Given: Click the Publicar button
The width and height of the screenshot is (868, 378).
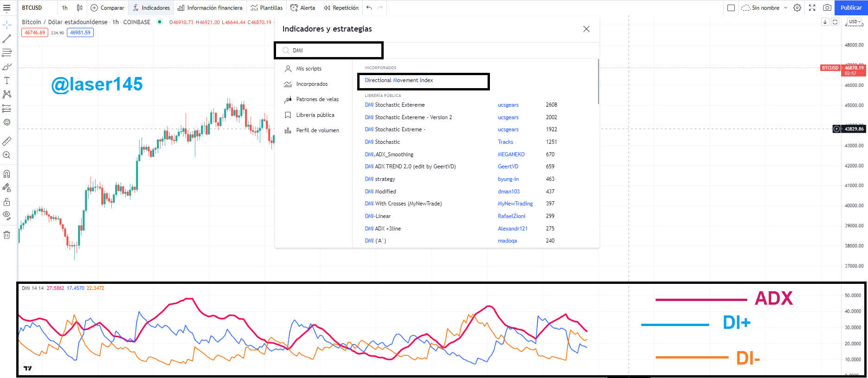Looking at the screenshot, I should 851,8.
